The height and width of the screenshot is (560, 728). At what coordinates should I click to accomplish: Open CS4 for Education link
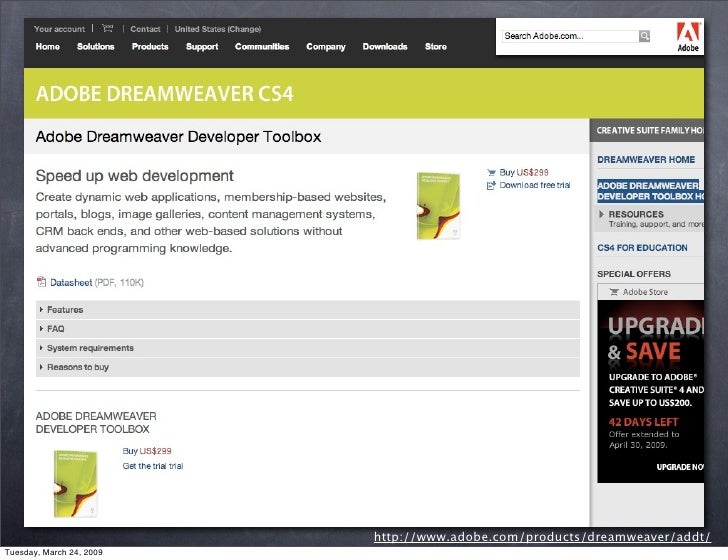click(642, 247)
